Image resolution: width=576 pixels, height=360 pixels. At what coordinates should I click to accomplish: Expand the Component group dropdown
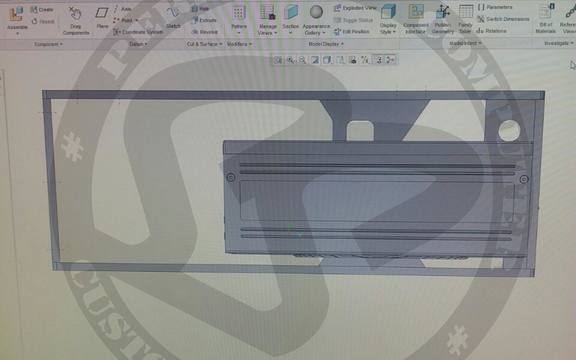click(x=48, y=44)
